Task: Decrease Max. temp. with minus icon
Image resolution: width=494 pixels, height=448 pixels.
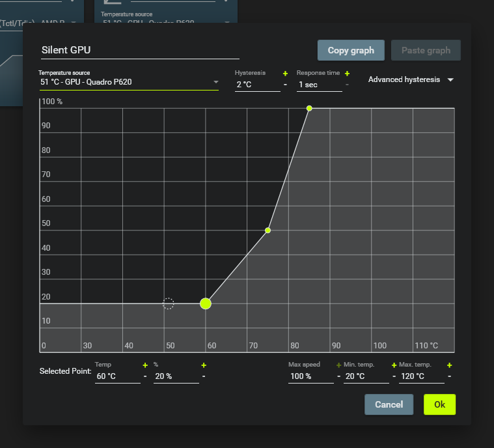Action: tap(449, 376)
